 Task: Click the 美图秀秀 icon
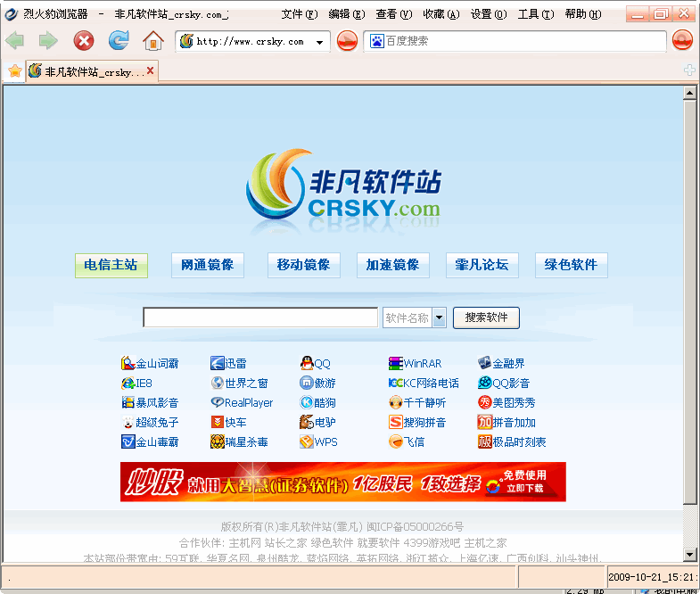484,402
